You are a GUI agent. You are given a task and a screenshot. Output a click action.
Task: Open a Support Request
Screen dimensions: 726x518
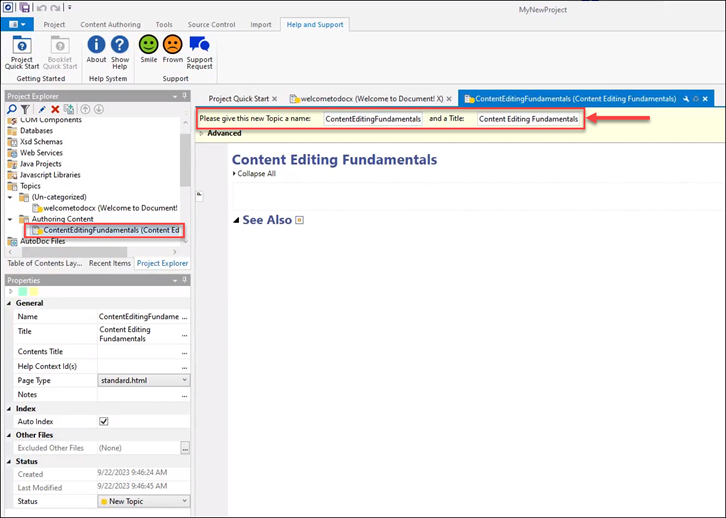click(200, 47)
